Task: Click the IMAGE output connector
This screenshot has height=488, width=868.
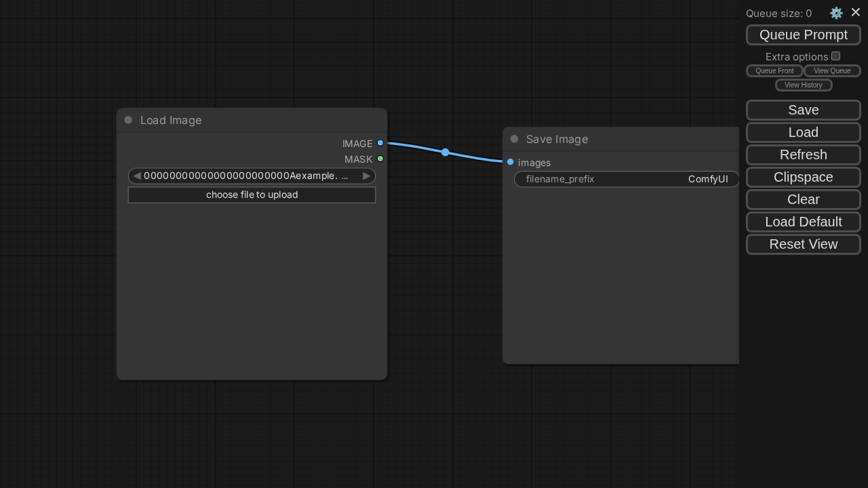Action: click(x=380, y=143)
